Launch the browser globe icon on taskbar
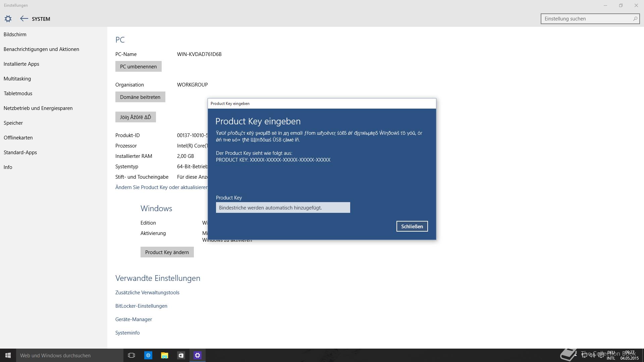 (x=148, y=355)
